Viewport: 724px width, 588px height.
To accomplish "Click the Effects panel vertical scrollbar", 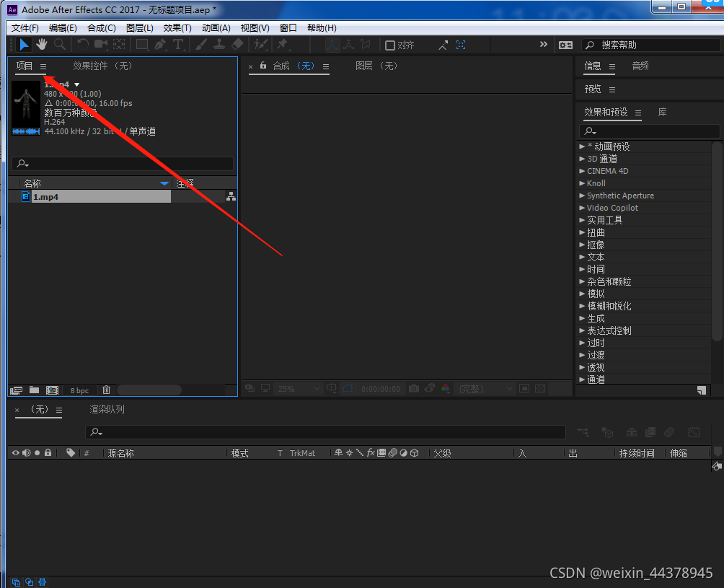I will (x=717, y=241).
